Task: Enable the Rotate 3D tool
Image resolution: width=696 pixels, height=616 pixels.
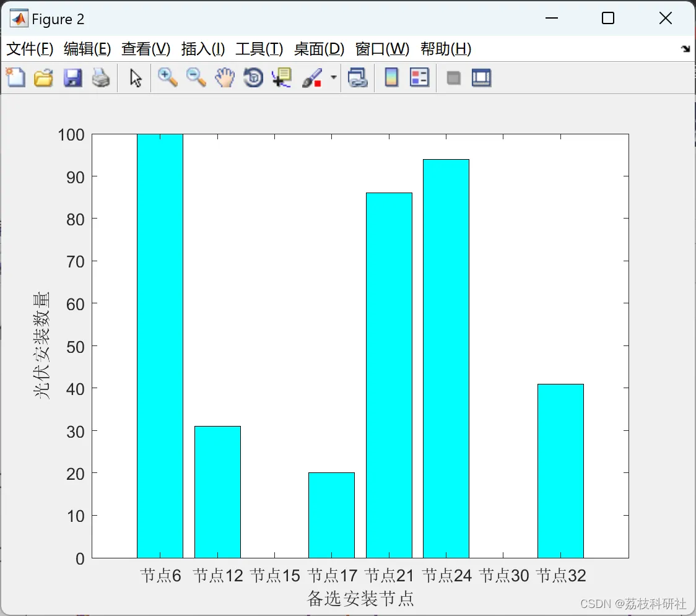Action: [253, 77]
